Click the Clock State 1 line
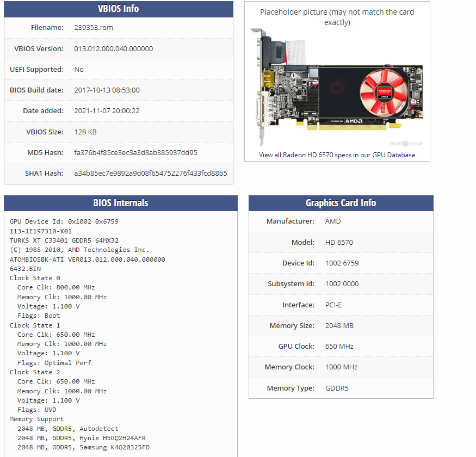Screen dimensions: 476x457 point(35,325)
